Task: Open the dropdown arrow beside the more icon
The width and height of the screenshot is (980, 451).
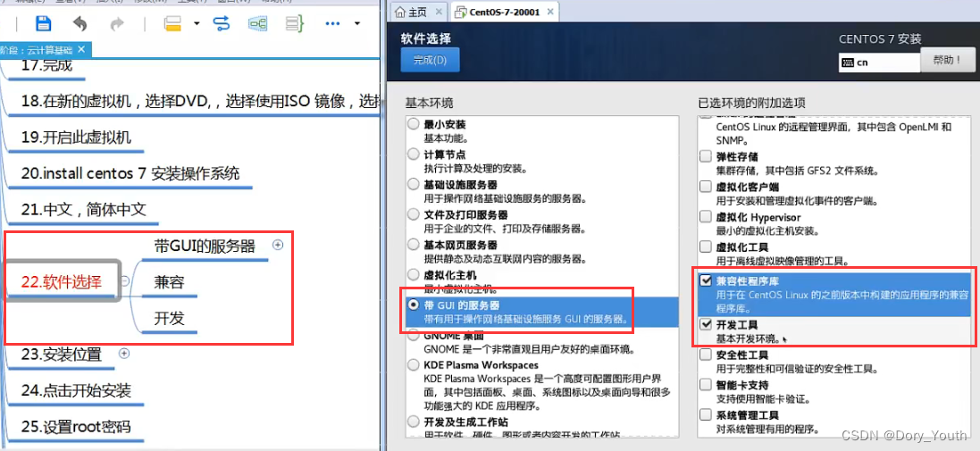Action: 356,24
